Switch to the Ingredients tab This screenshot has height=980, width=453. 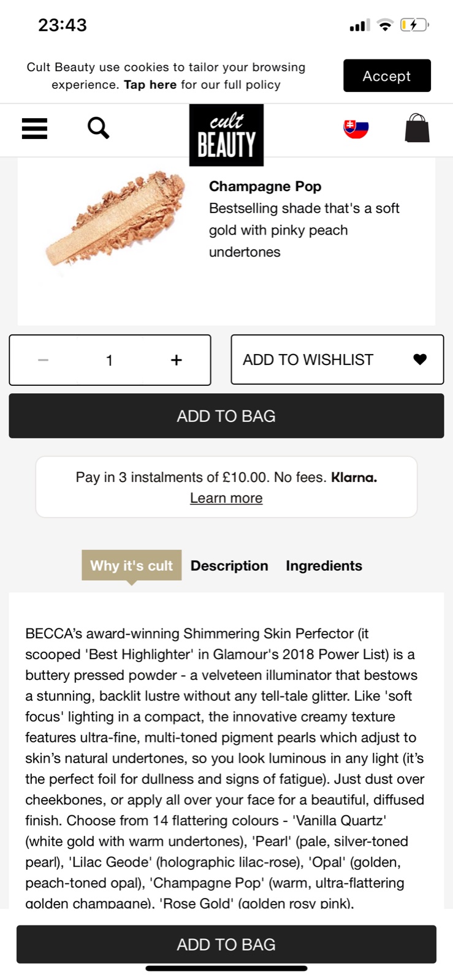pos(324,566)
